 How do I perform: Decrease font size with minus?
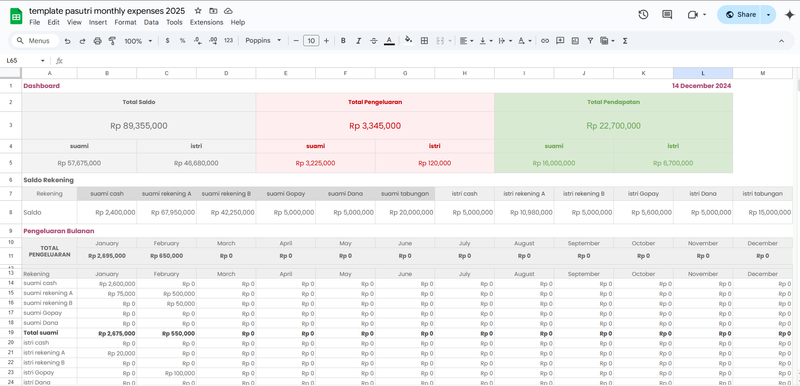[295, 41]
